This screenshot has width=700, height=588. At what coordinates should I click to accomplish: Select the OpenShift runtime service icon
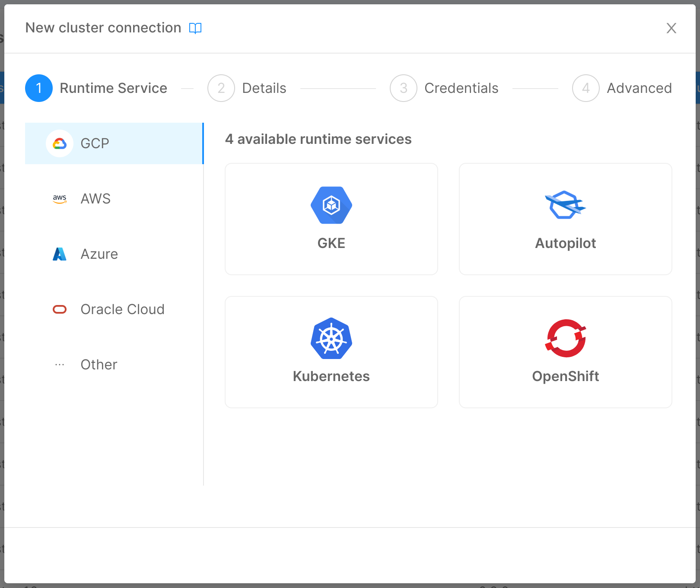coord(565,338)
